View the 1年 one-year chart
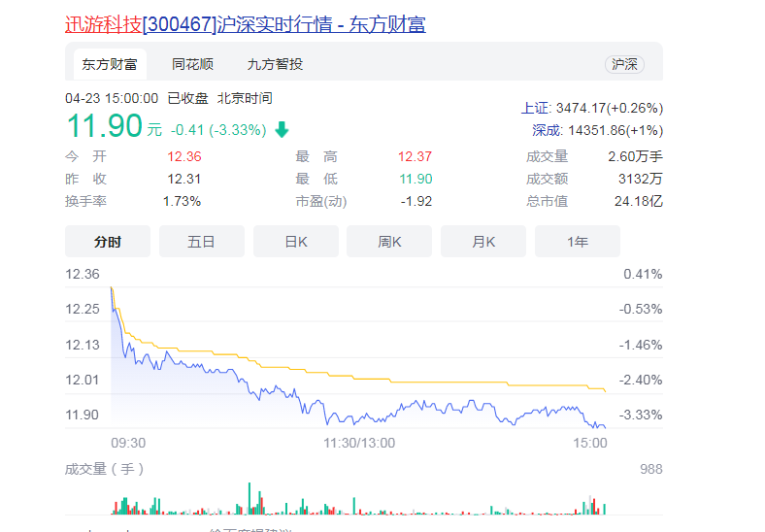The width and height of the screenshot is (765, 532). pos(577,242)
